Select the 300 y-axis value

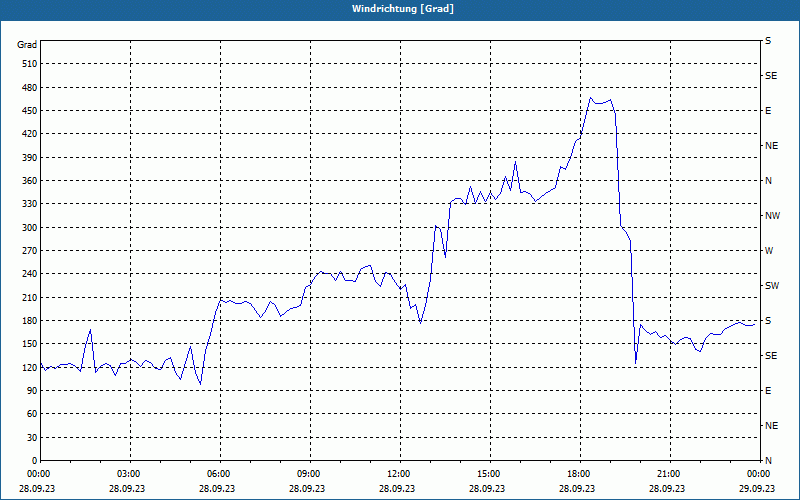(30, 227)
